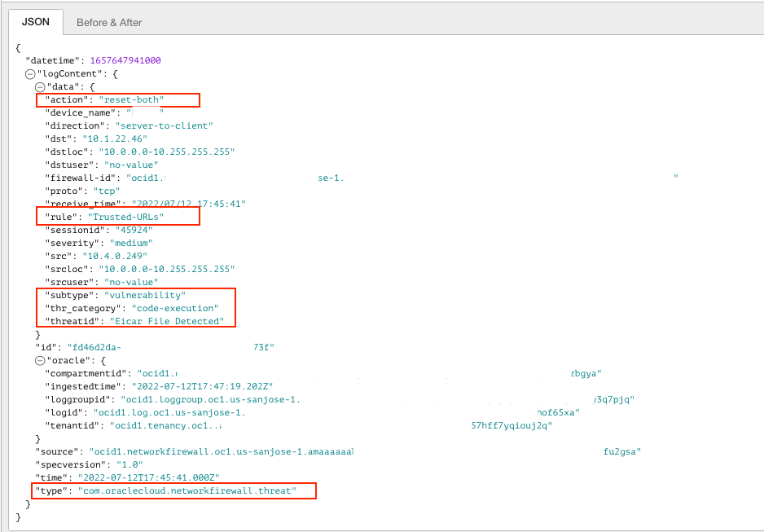Click the src value "10.4.0.249"

point(115,257)
